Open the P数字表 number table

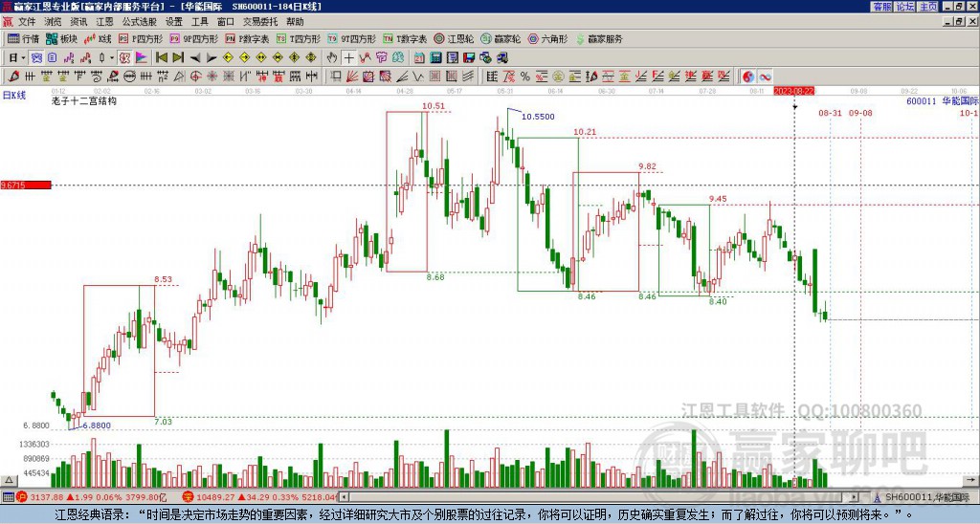point(247,38)
